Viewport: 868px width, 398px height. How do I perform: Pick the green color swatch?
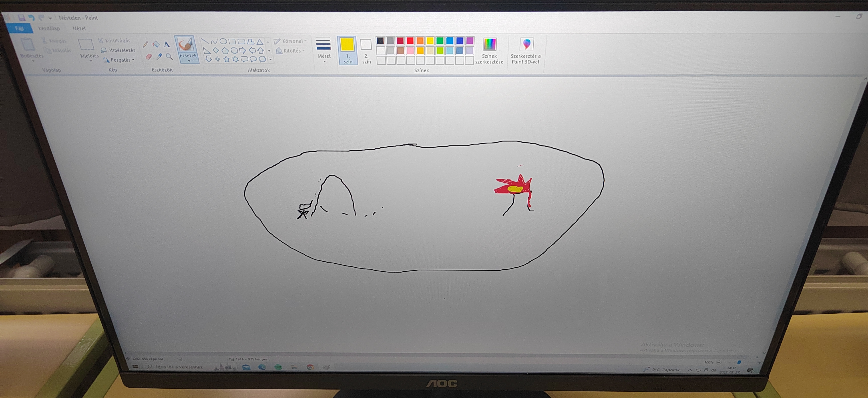(440, 41)
